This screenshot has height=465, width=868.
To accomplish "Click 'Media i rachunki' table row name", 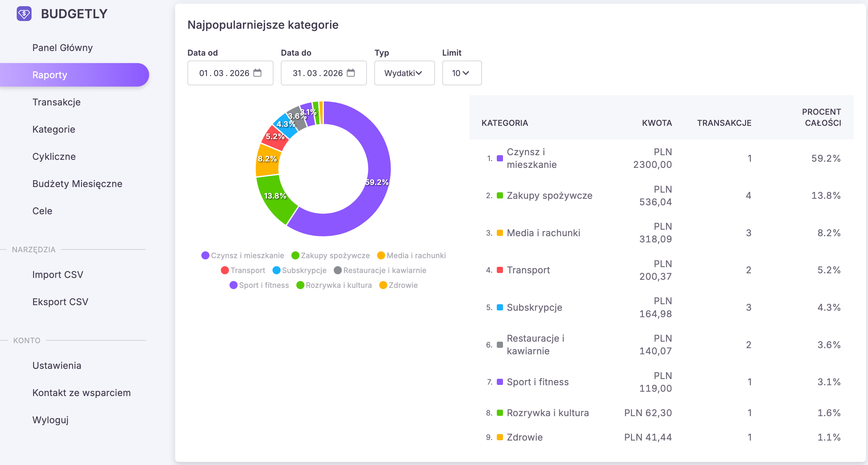I will [x=543, y=233].
